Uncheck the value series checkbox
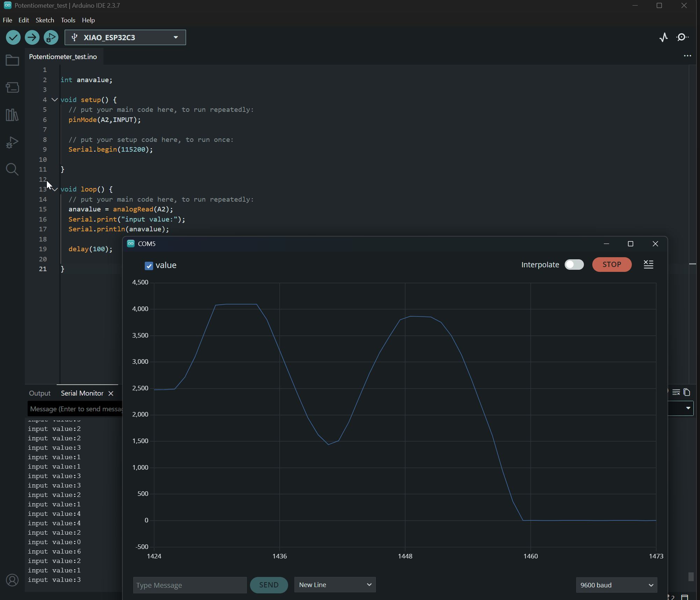Viewport: 700px width, 600px height. pyautogui.click(x=149, y=266)
